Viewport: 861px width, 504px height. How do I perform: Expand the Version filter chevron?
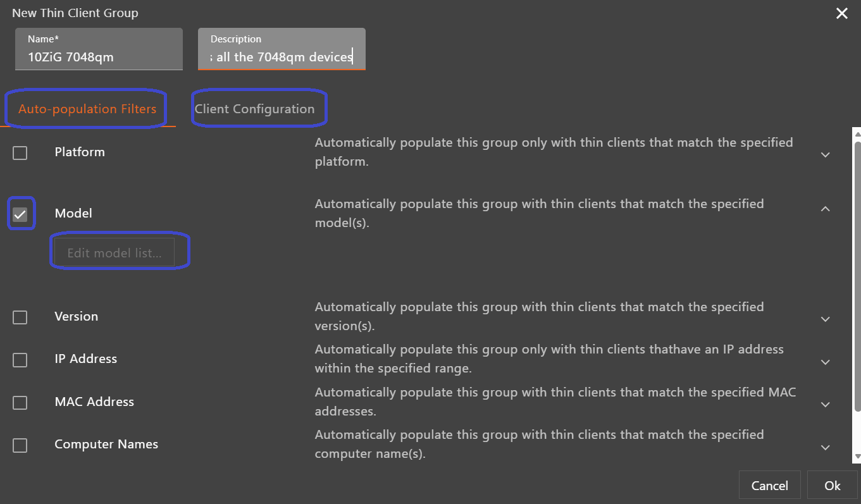pos(825,319)
